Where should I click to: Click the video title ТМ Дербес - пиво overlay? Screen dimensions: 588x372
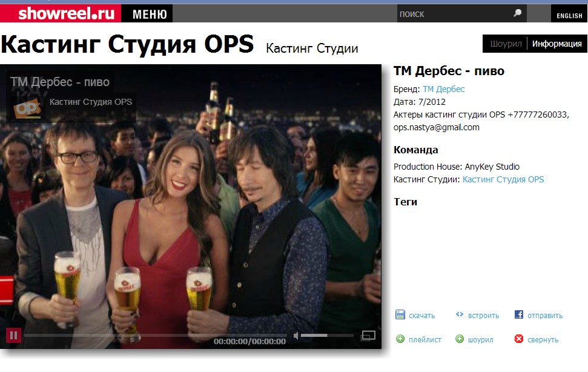[x=60, y=82]
